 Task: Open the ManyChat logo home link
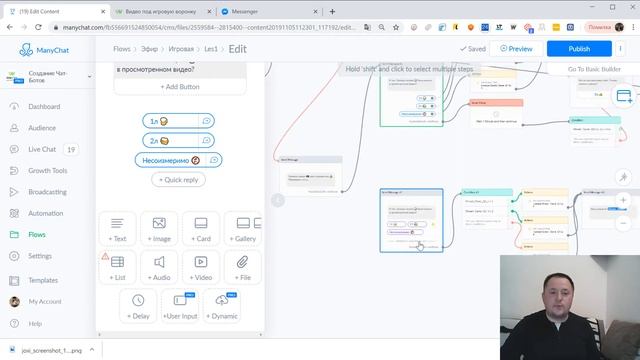point(44,50)
